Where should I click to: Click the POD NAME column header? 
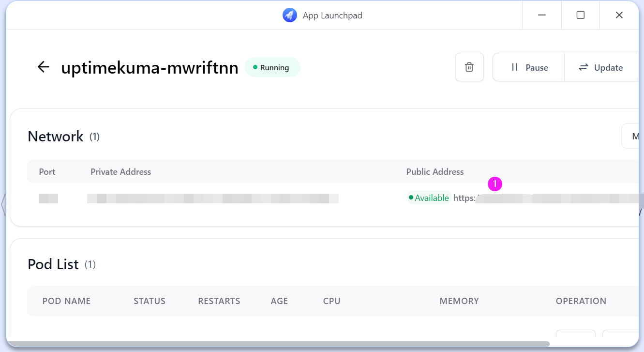[x=66, y=301]
